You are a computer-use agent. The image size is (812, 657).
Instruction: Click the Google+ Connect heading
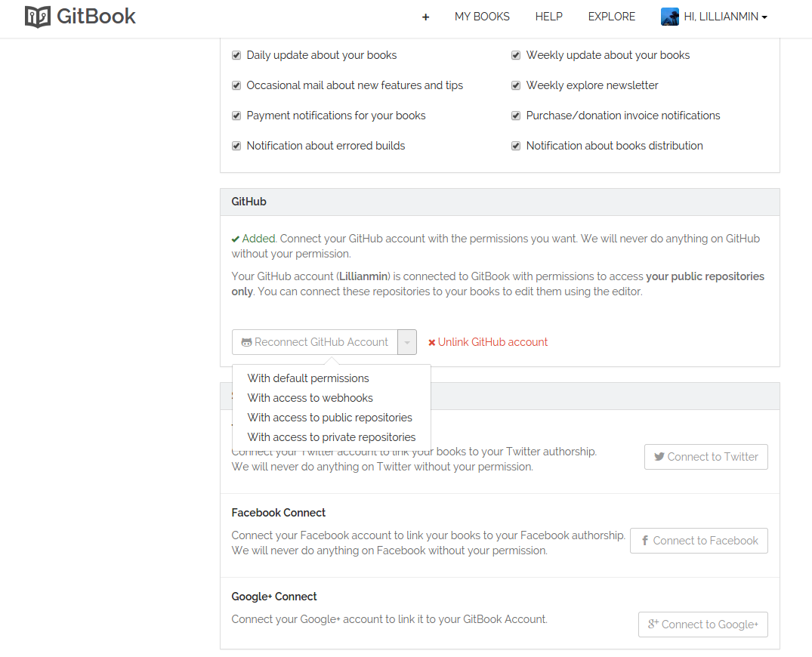(274, 597)
